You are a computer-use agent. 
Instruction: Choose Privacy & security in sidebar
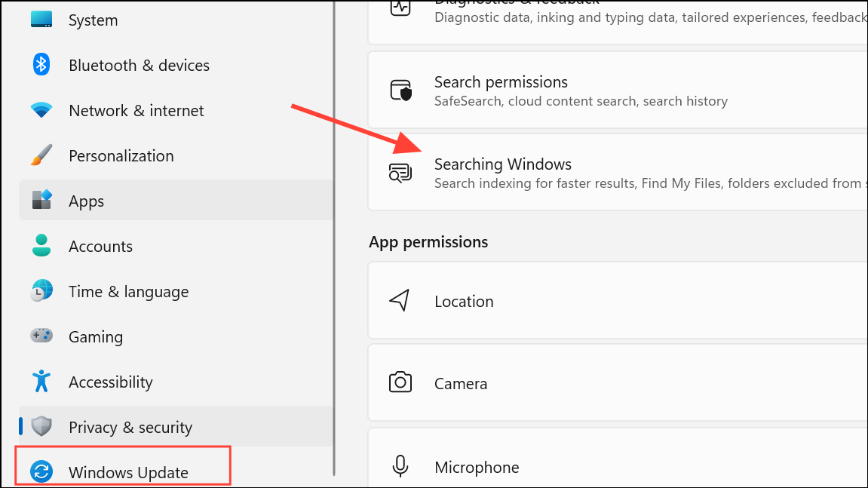(x=176, y=426)
